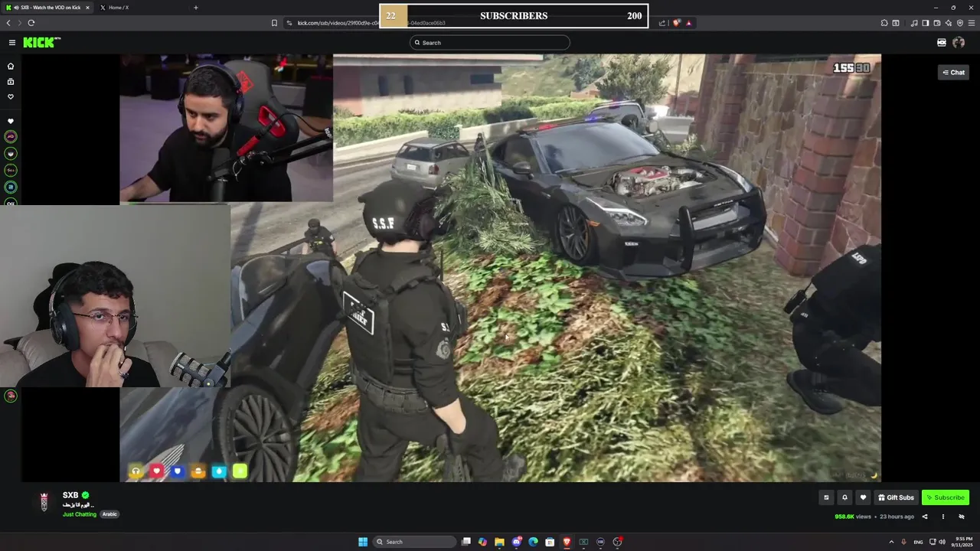This screenshot has height=551, width=980.
Task: Open a new browser tab
Action: pos(195,8)
